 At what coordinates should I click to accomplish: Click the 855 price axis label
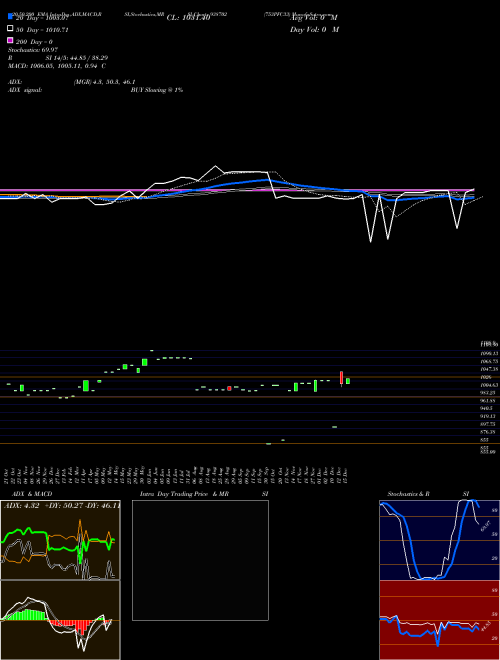point(485,440)
